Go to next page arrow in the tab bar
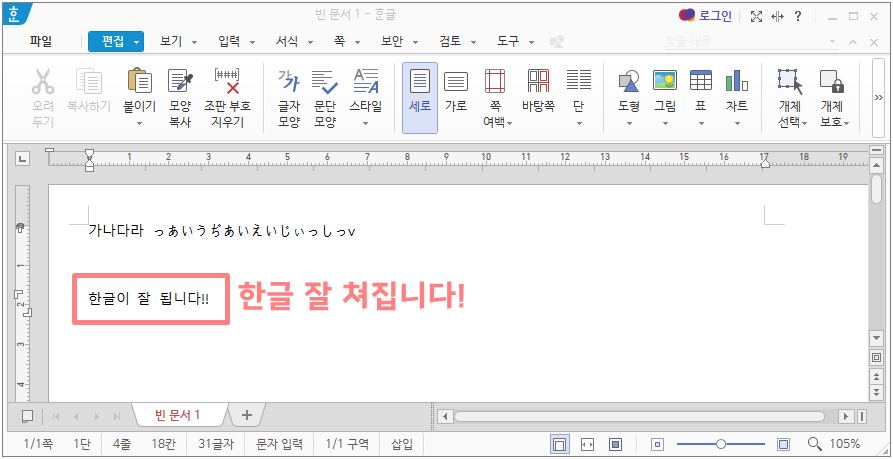The height and width of the screenshot is (459, 893). coord(97,416)
